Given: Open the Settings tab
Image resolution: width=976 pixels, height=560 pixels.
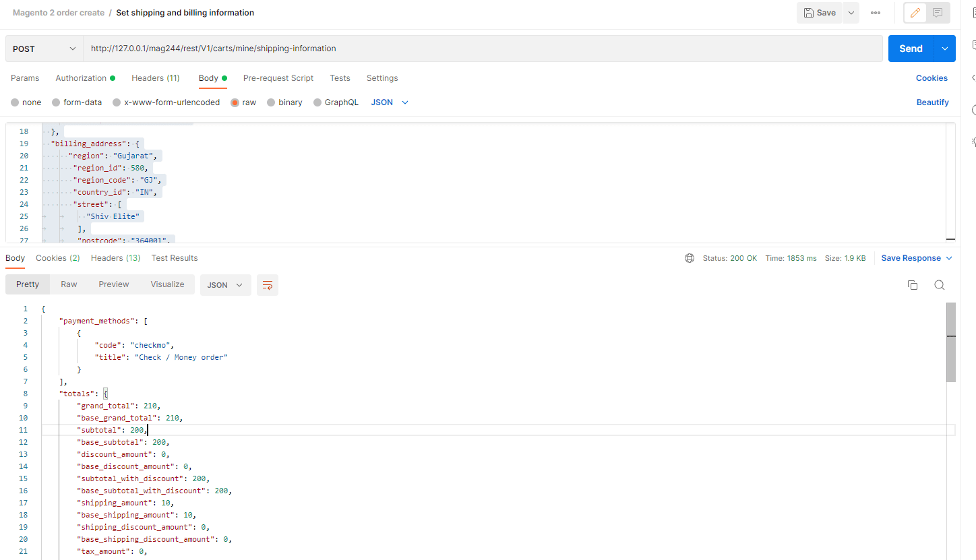Looking at the screenshot, I should click(382, 78).
